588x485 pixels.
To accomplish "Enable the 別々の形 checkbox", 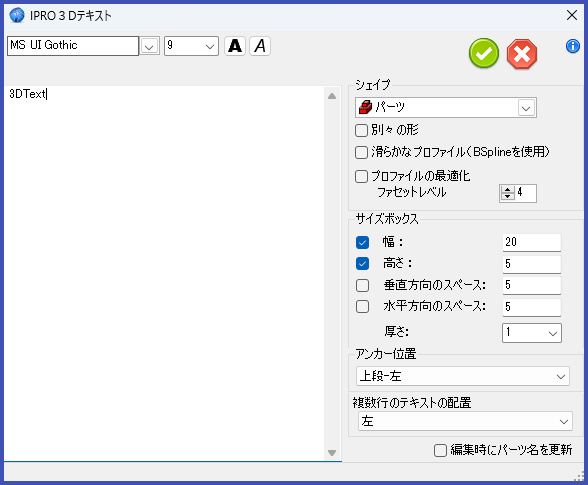I will click(361, 130).
